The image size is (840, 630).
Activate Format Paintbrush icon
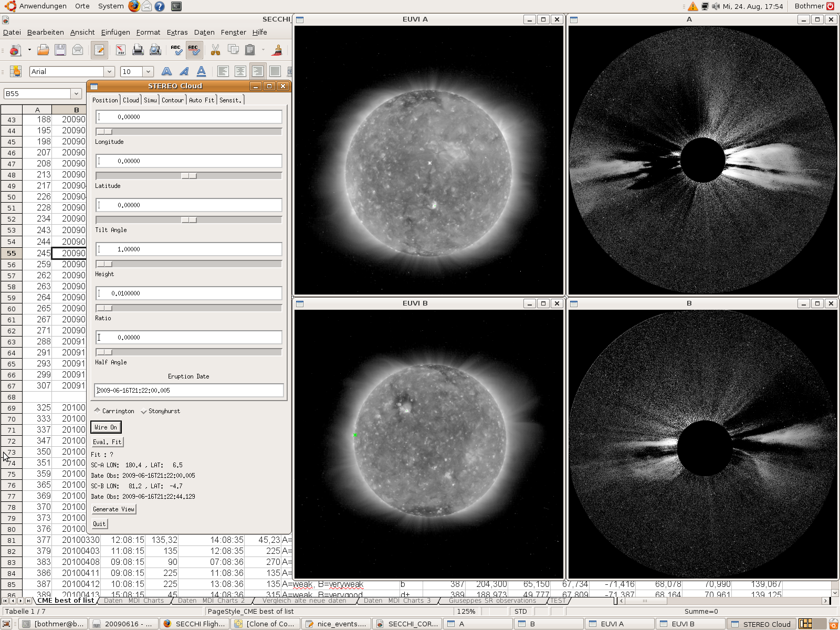277,50
